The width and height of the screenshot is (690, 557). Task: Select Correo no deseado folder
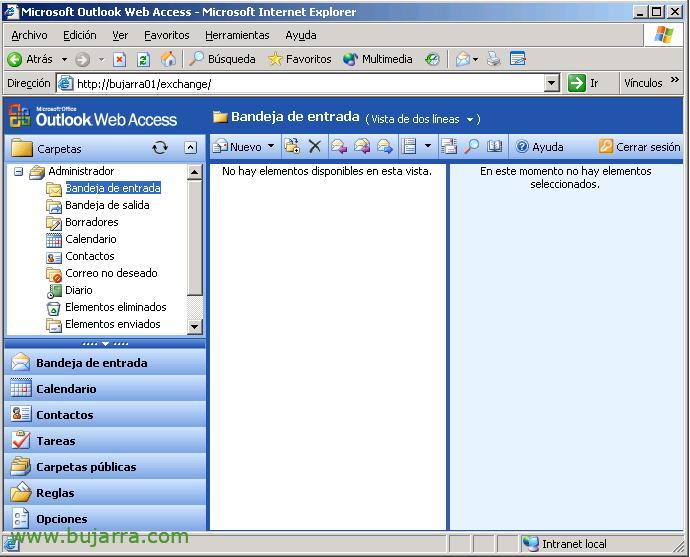click(111, 273)
